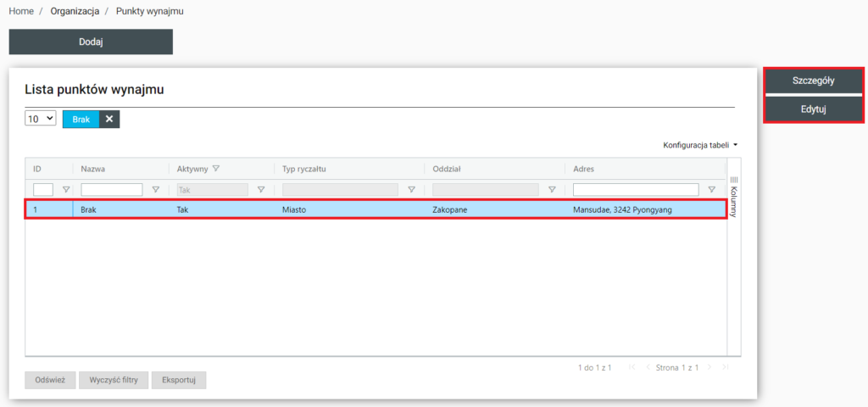Click the filter icon in ID column
Viewport: 868px width, 407px height.
coord(66,190)
